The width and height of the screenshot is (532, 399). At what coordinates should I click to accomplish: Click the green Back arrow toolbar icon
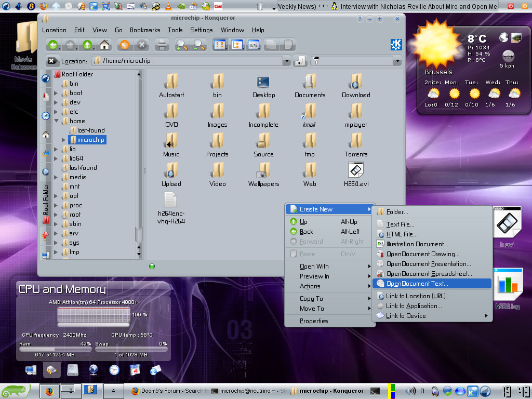[x=53, y=45]
